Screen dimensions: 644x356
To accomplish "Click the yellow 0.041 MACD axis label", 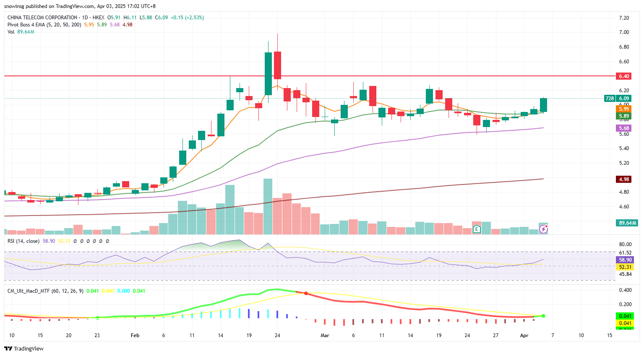I will [625, 323].
